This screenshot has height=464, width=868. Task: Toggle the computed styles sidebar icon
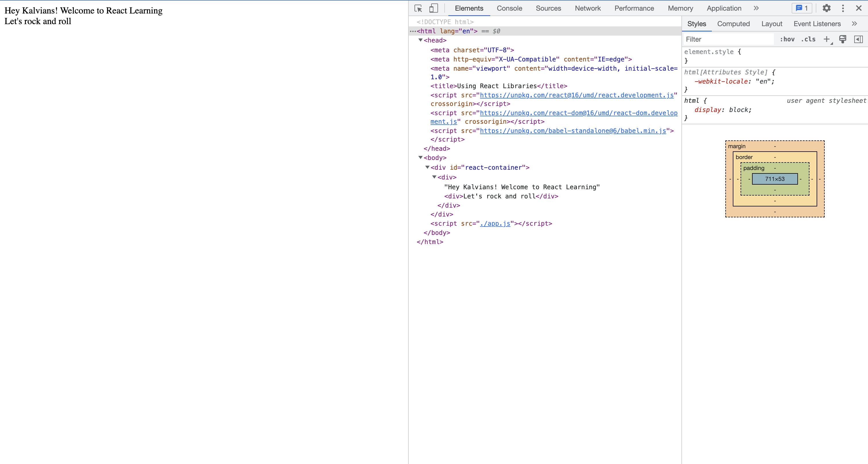click(859, 39)
